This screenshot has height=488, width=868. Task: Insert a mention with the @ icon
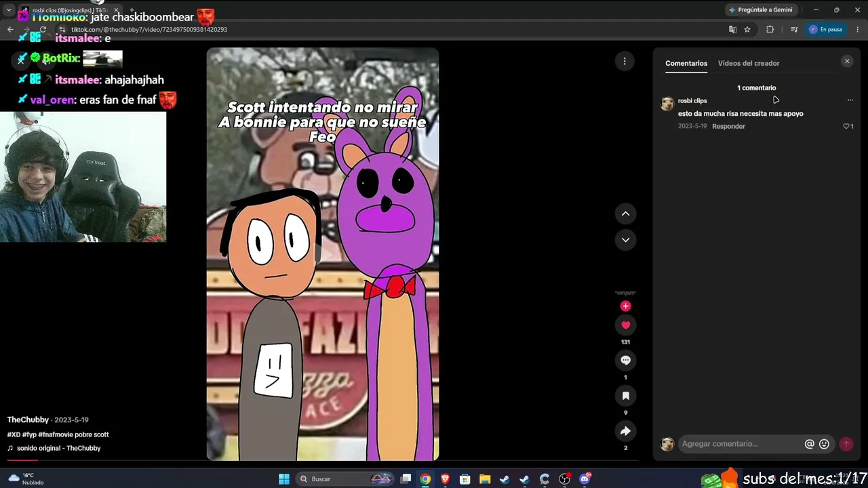point(809,444)
